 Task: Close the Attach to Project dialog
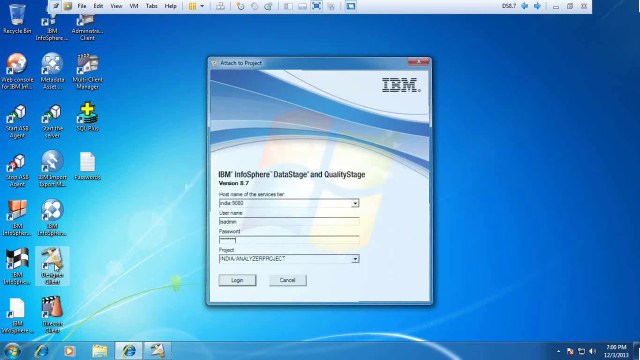tap(418, 62)
